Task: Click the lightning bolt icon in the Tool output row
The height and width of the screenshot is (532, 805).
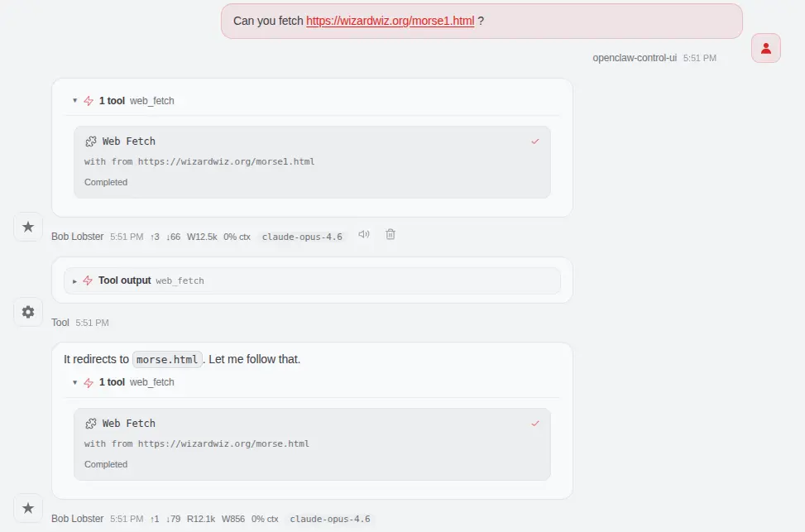Action: [x=88, y=281]
